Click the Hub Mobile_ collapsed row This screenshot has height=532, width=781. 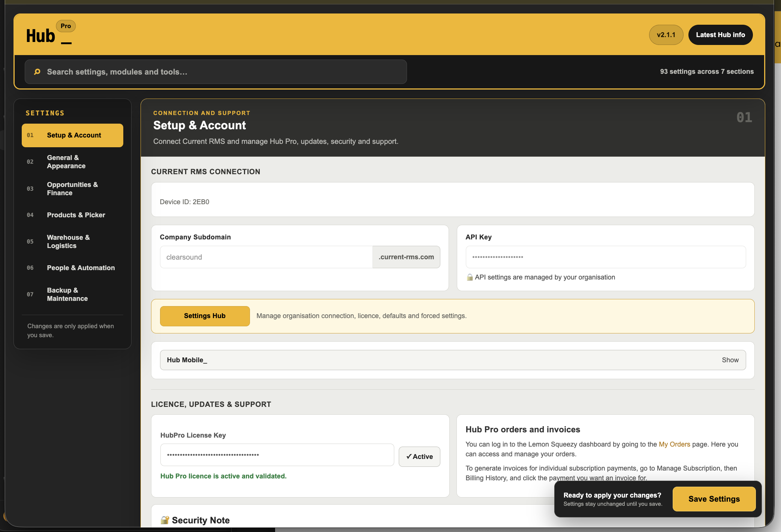pyautogui.click(x=453, y=360)
